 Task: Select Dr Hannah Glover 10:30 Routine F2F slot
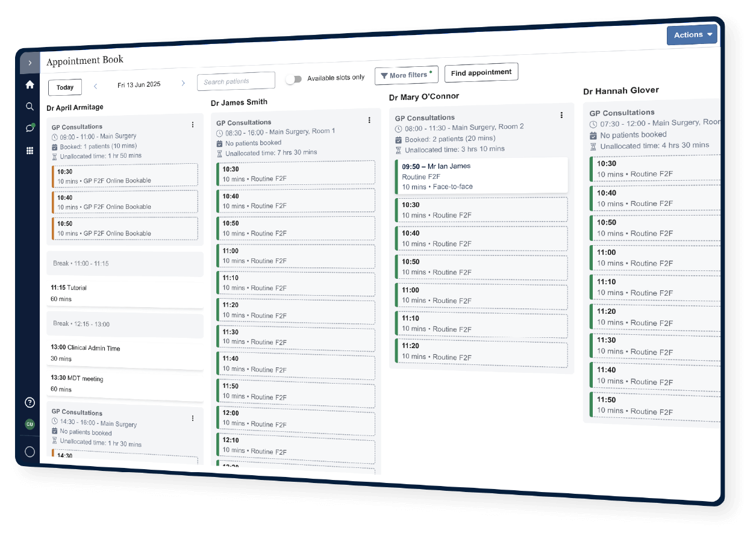(x=655, y=168)
